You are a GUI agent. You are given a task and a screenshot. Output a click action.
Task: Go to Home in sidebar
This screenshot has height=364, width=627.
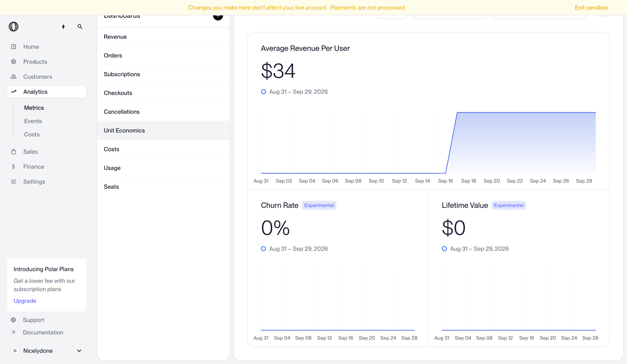(47, 47)
